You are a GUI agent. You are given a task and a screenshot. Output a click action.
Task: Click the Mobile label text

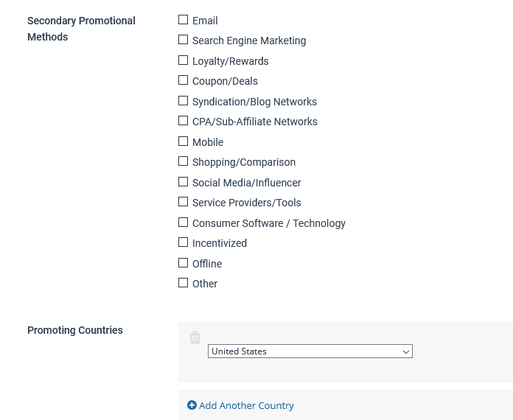click(208, 142)
